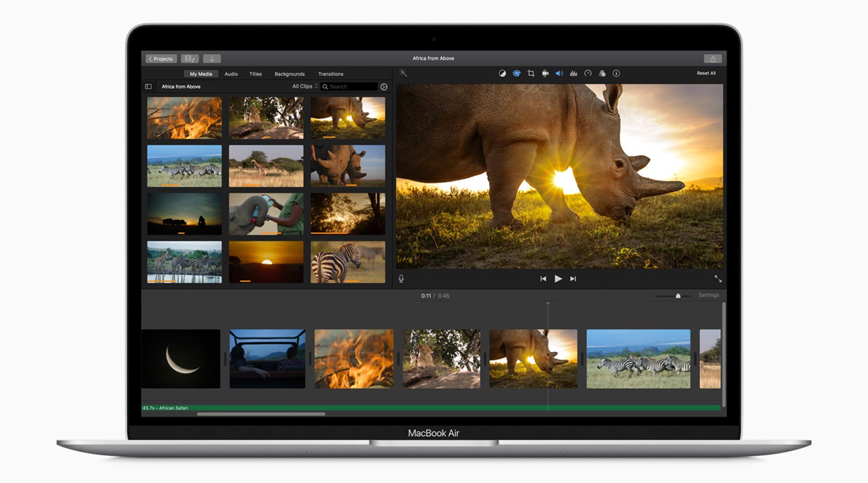
Task: Open Noise Reduction and Equalizer icon
Action: click(x=573, y=73)
